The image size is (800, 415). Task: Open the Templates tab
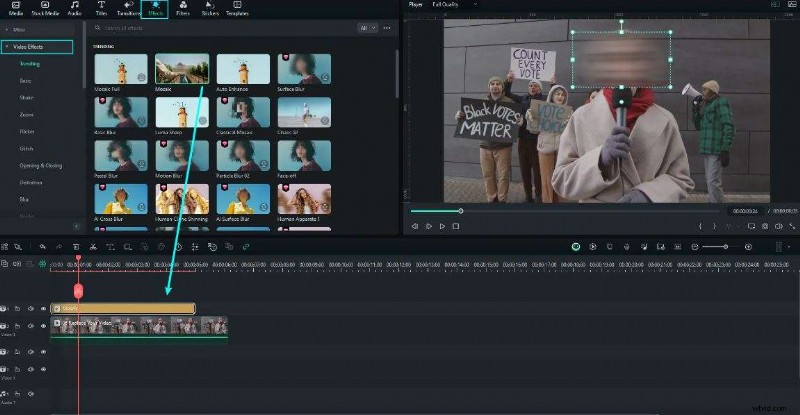pos(237,8)
